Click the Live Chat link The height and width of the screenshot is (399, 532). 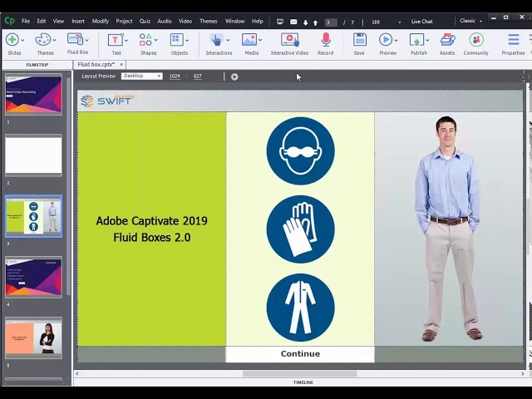pos(421,21)
